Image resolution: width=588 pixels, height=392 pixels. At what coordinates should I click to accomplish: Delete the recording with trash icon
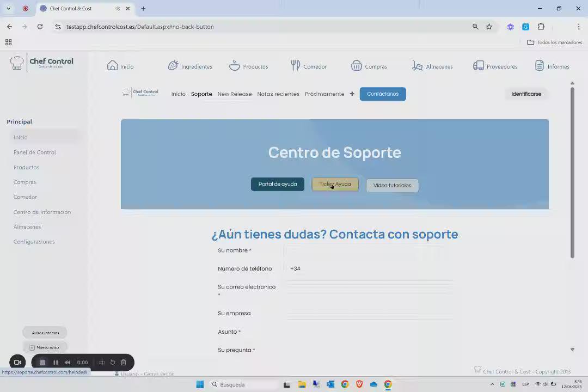click(x=124, y=363)
